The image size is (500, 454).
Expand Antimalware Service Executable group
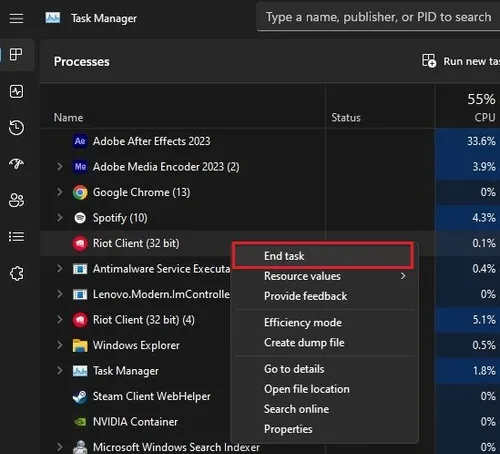click(60, 268)
